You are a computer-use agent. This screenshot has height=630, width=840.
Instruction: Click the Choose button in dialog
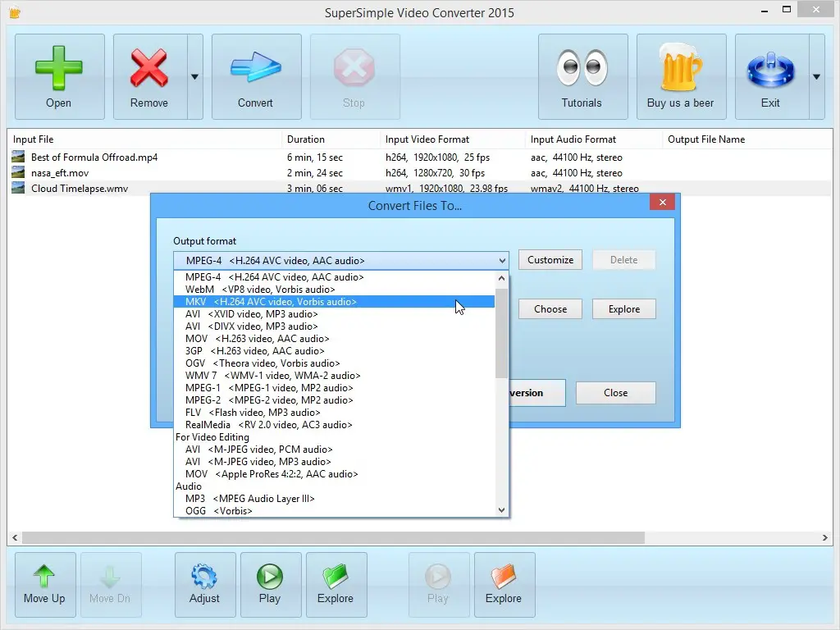550,309
